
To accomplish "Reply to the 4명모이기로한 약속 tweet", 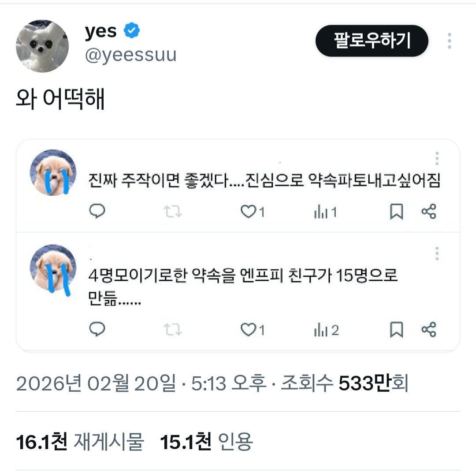I will 97,329.
